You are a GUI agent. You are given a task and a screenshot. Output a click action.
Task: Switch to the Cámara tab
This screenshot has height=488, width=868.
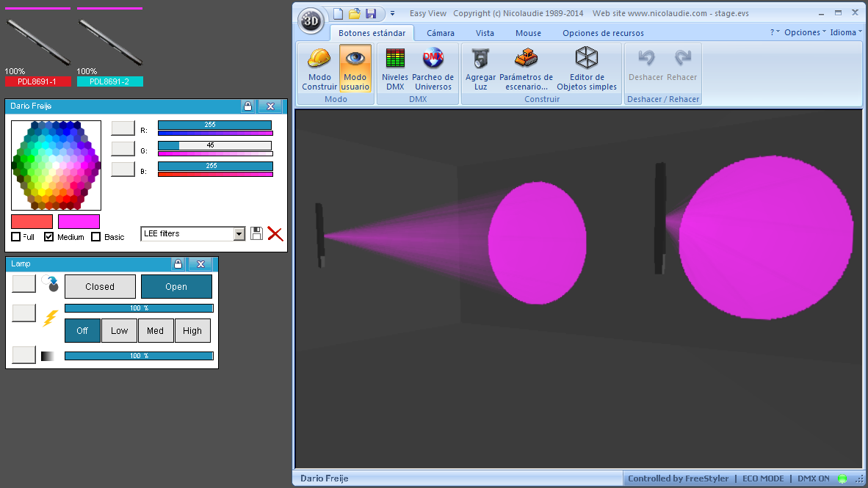pyautogui.click(x=441, y=33)
